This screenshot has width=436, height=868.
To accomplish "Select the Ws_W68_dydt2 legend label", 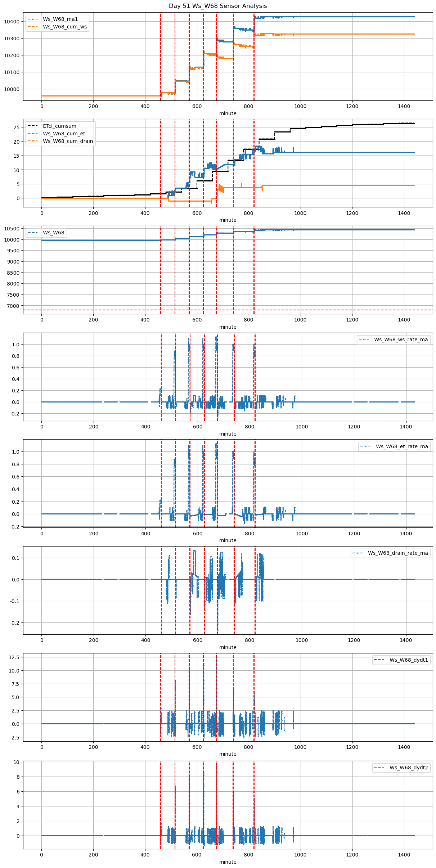I will point(409,768).
